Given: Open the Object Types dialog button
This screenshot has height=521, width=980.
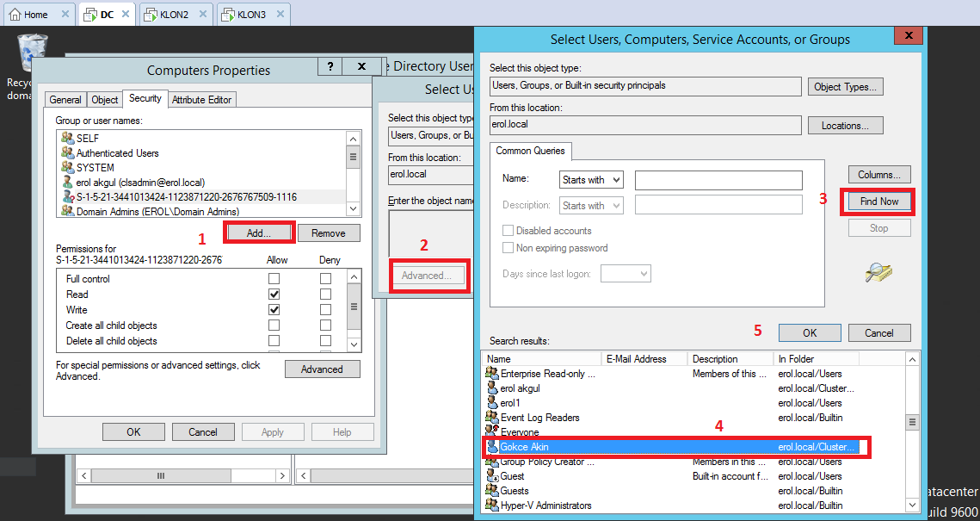Looking at the screenshot, I should click(x=845, y=87).
